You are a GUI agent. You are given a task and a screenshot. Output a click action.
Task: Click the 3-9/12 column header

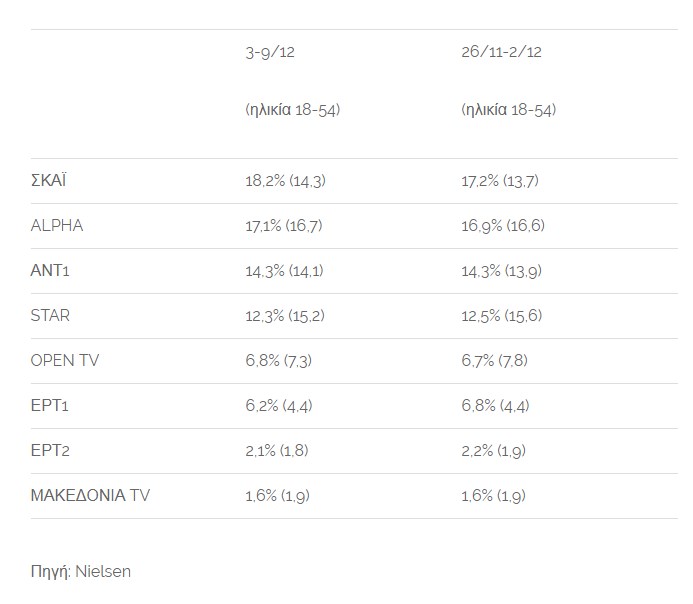[x=270, y=52]
